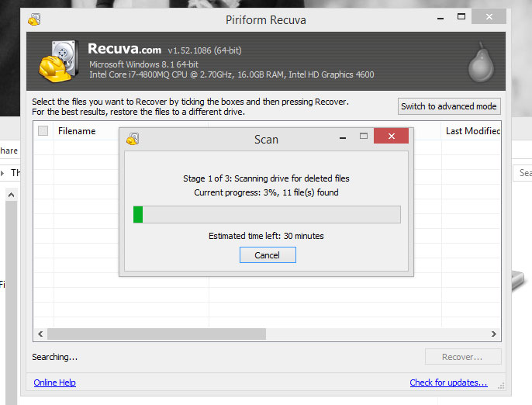This screenshot has width=532, height=405.
Task: Switch to advanced mode
Action: coord(449,106)
